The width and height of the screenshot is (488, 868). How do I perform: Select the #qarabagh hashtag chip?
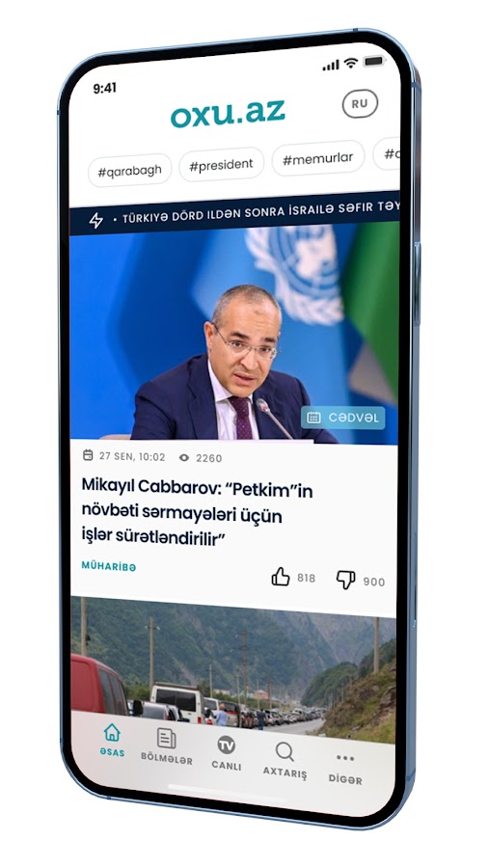click(129, 171)
